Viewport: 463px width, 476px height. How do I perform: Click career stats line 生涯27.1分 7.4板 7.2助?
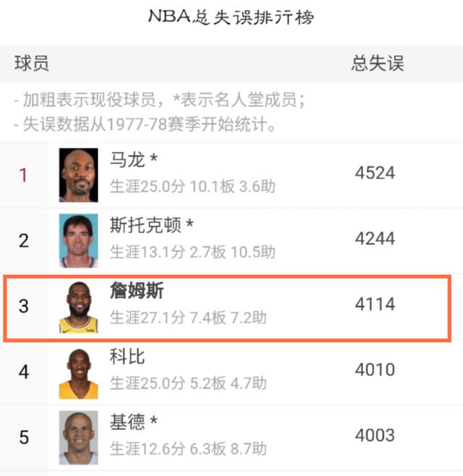coord(188,318)
